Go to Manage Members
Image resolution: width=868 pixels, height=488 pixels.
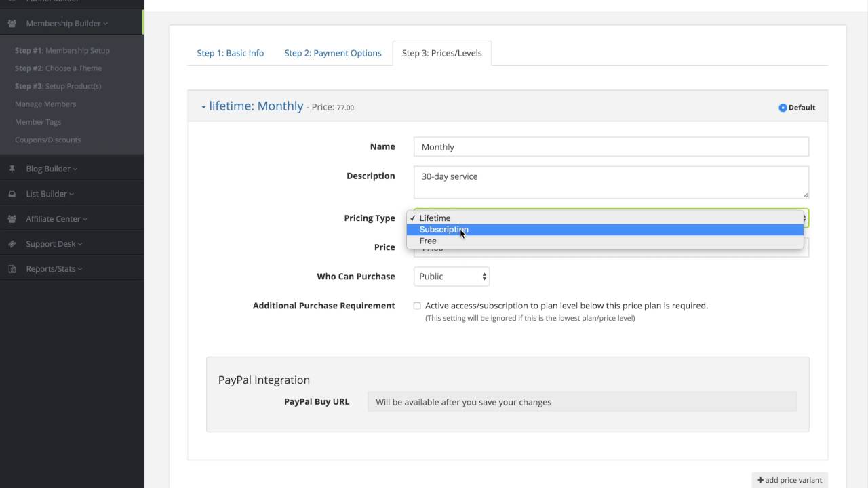[x=45, y=104]
